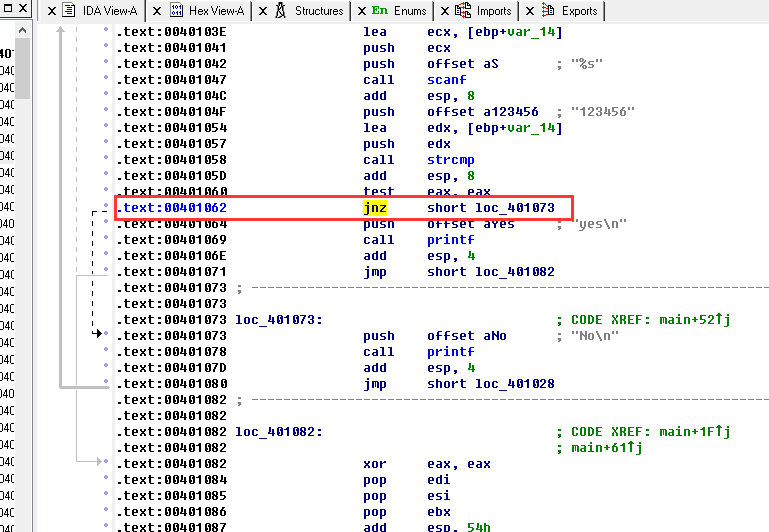Click the Structures tab icon

(x=277, y=11)
